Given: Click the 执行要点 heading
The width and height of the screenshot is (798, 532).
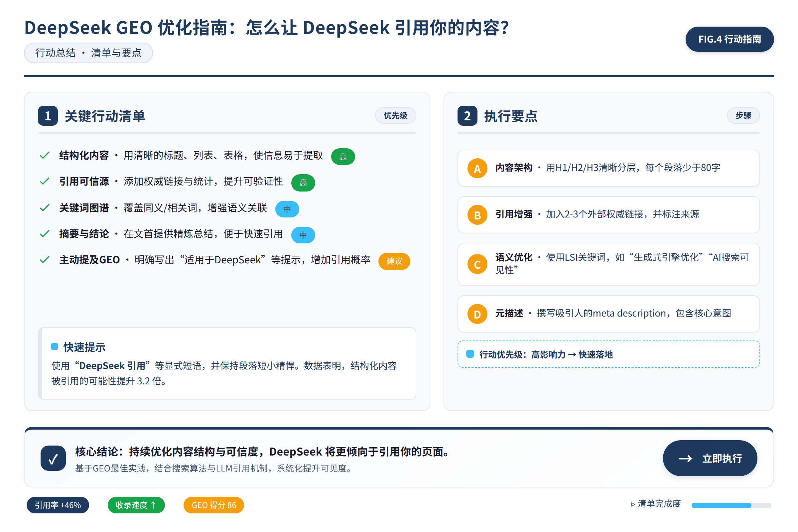Looking at the screenshot, I should (511, 116).
